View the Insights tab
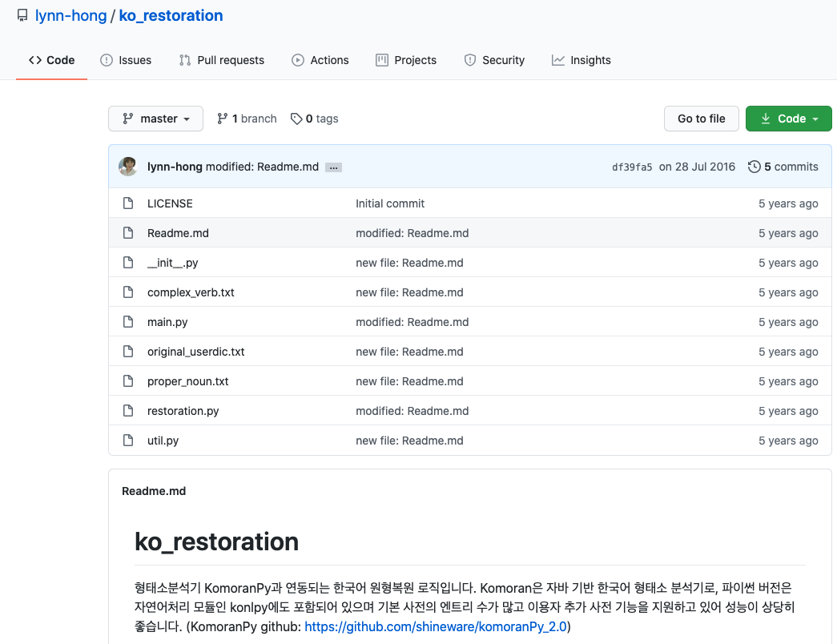This screenshot has width=837, height=644. 581,60
